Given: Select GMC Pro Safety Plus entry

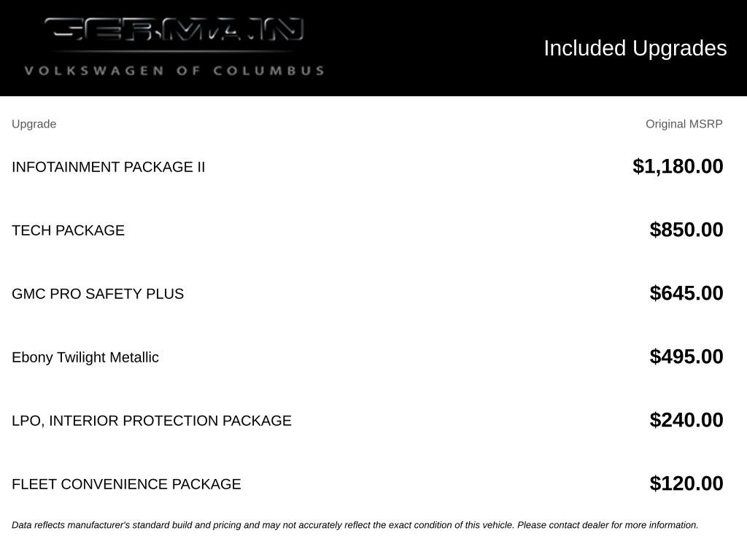Looking at the screenshot, I should click(x=98, y=294).
